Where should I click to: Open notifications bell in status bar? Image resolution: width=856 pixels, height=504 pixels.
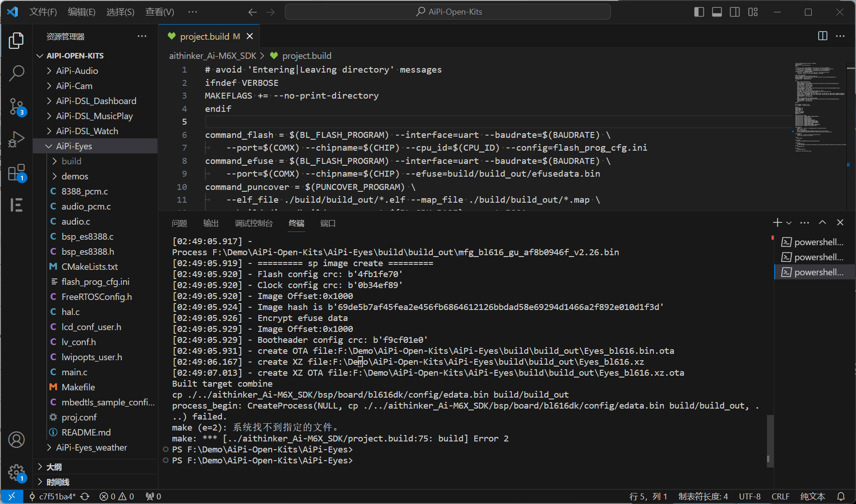pyautogui.click(x=841, y=496)
